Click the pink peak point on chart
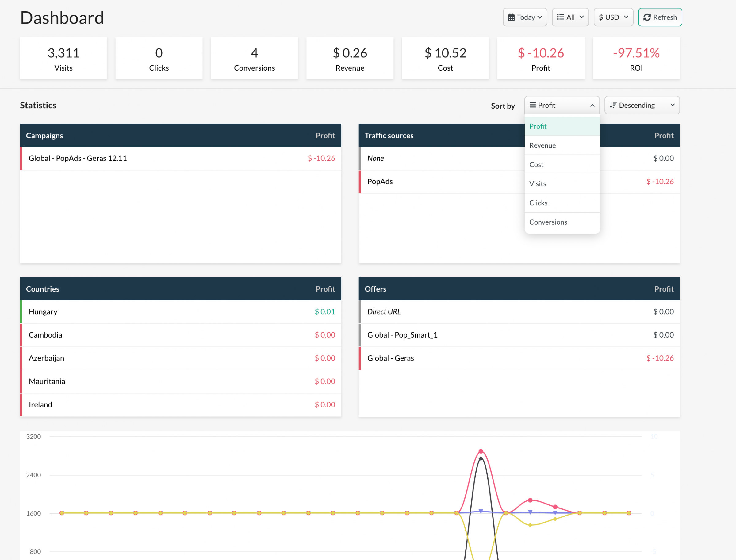Screen dimensions: 736x560 pyautogui.click(x=481, y=451)
